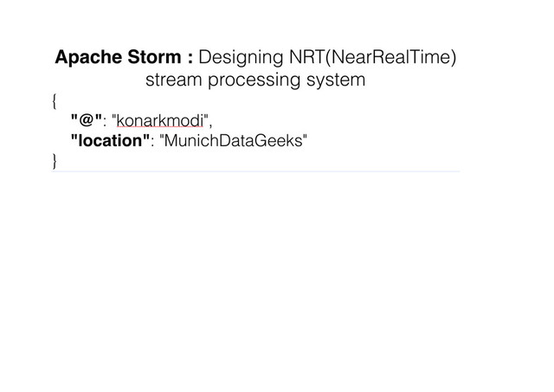
Task: Click the colon after the '@' key
Action: click(105, 123)
